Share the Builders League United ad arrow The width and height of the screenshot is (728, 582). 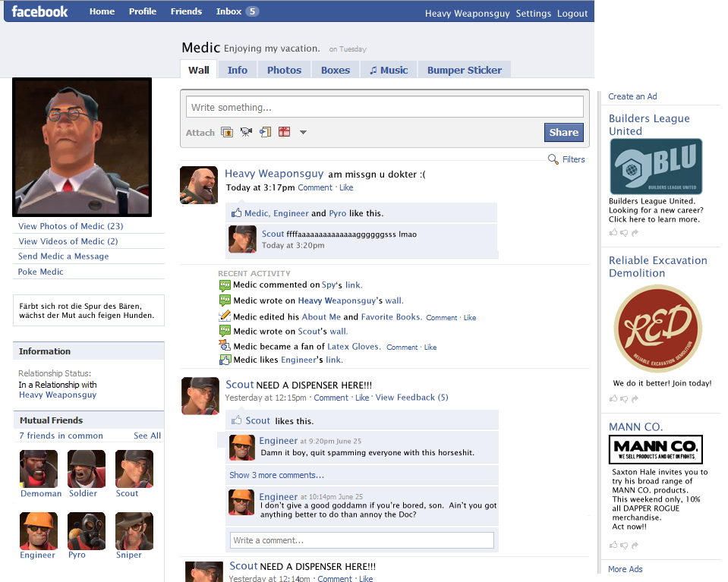(635, 232)
